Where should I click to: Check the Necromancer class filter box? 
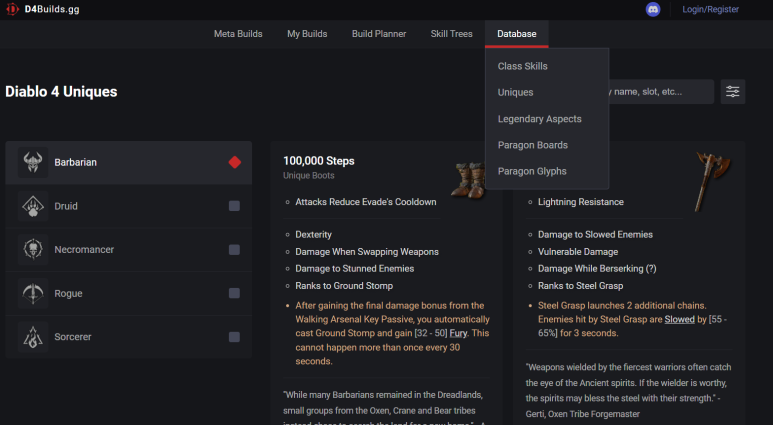tap(235, 249)
